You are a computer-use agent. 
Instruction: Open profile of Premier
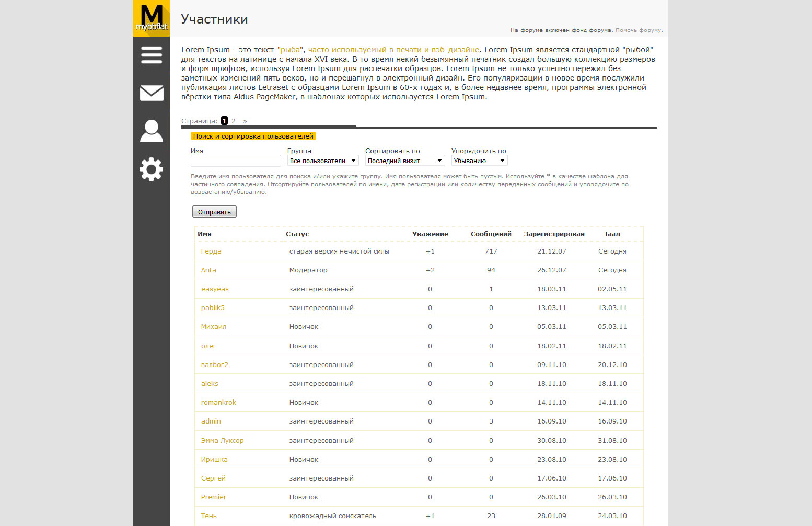point(214,497)
